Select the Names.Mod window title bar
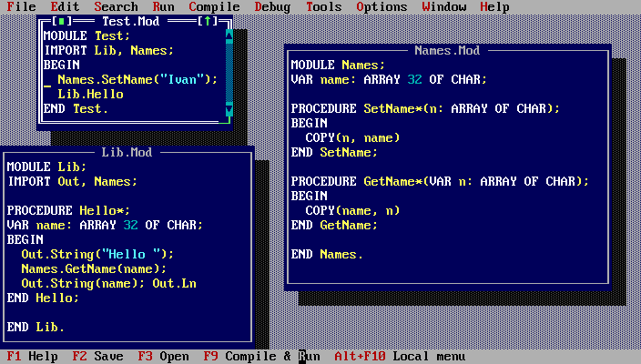The height and width of the screenshot is (364, 641). point(446,50)
